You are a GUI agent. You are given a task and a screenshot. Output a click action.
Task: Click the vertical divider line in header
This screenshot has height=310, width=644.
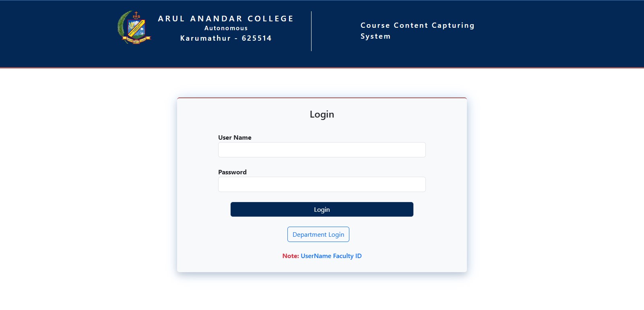pos(311,31)
